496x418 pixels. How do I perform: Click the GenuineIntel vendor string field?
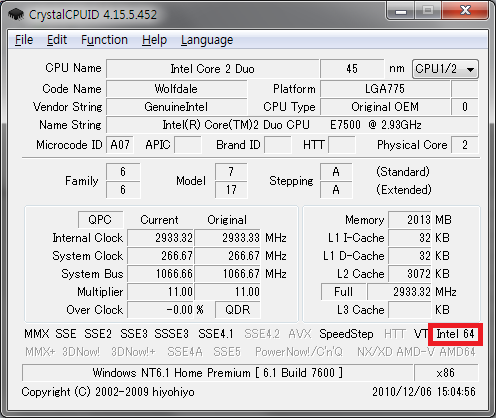[x=176, y=107]
